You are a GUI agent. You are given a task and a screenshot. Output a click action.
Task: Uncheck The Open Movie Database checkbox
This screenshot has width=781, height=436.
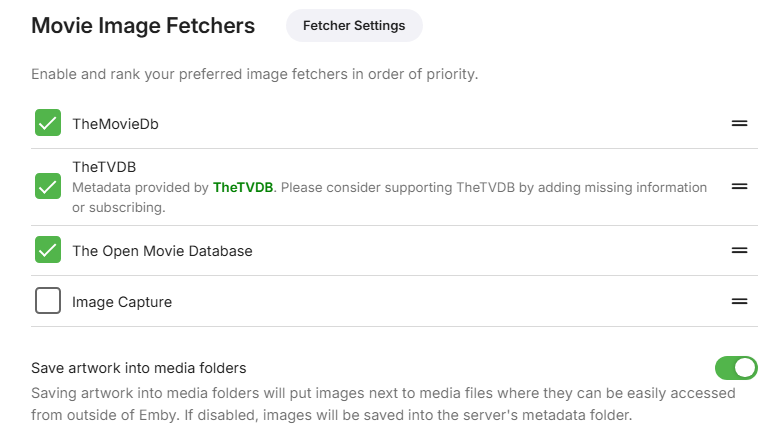coord(48,250)
